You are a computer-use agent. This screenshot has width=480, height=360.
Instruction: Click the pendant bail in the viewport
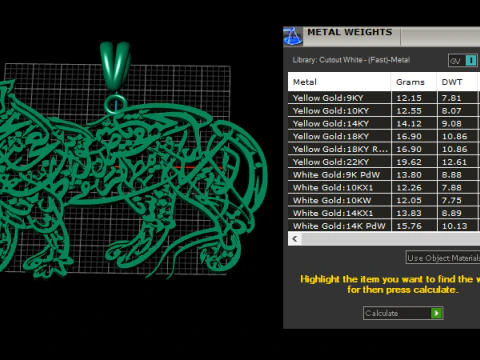click(115, 66)
